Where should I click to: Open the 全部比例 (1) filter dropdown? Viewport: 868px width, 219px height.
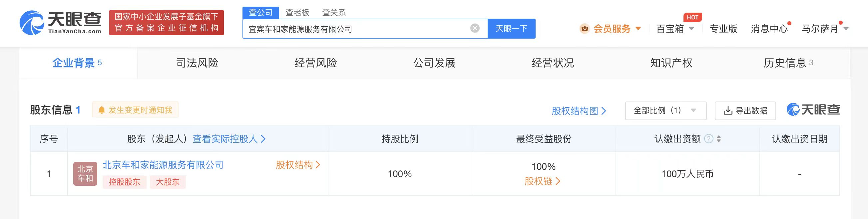pos(665,110)
